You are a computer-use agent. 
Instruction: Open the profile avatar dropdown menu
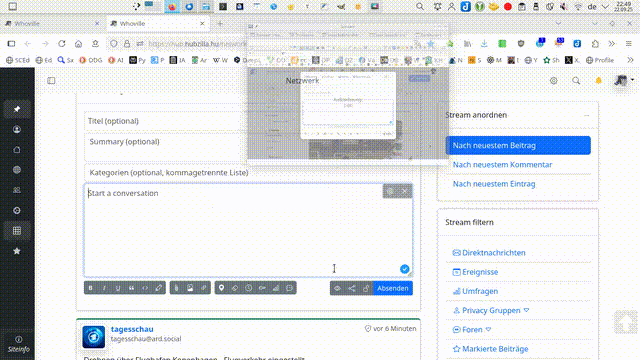point(624,81)
